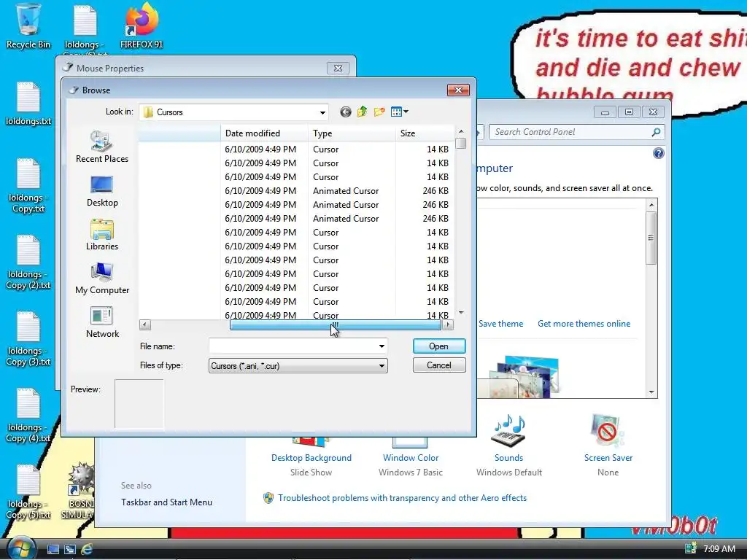747x560 pixels.
Task: Open Taskbar and Start Menu link
Action: point(166,502)
